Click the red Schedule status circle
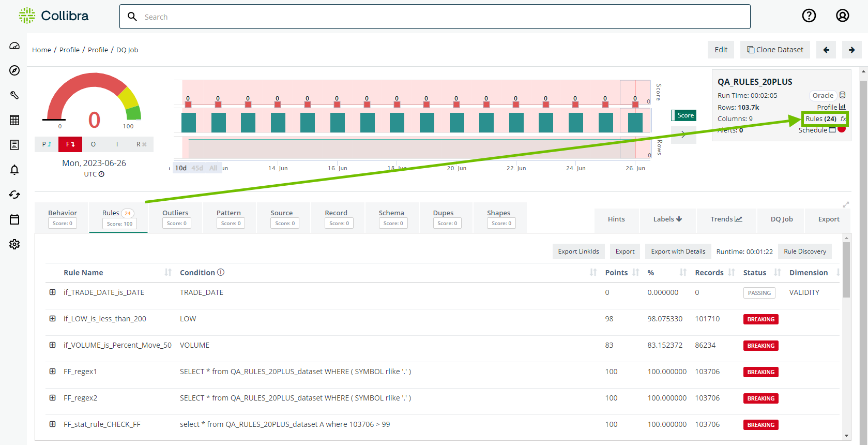The width and height of the screenshot is (868, 445). (x=842, y=129)
